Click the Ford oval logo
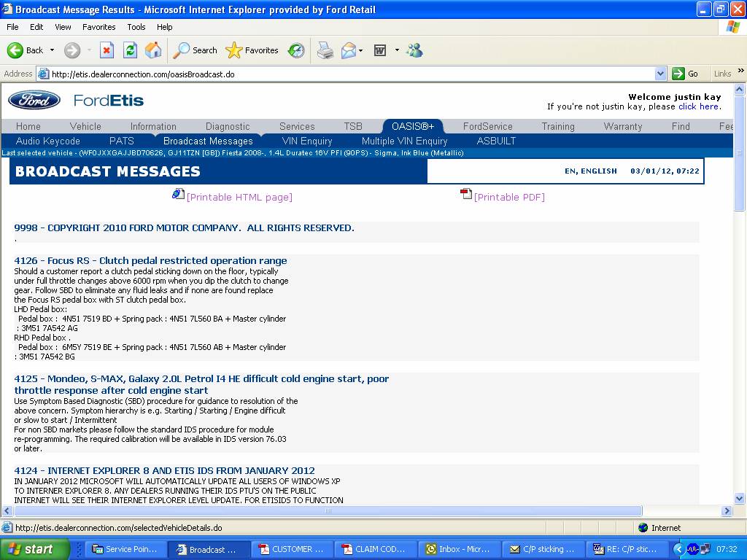 click(34, 100)
